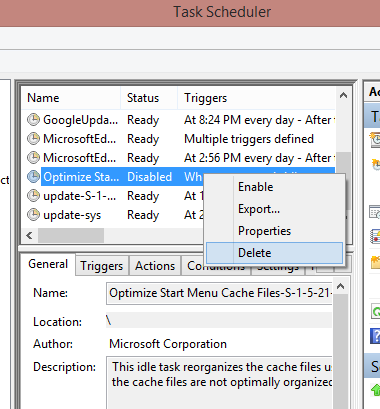Click the clock icon beside update-sys task

[x=33, y=215]
